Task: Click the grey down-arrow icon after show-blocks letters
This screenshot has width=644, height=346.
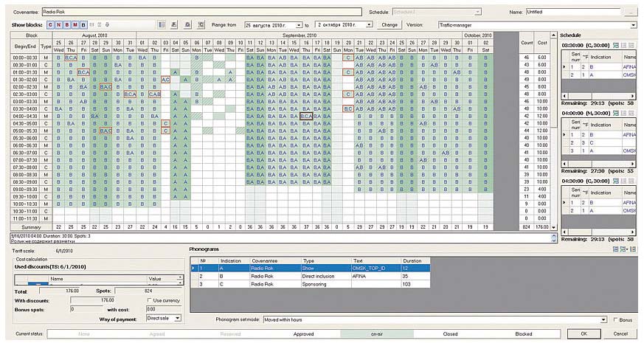Action: point(107,25)
